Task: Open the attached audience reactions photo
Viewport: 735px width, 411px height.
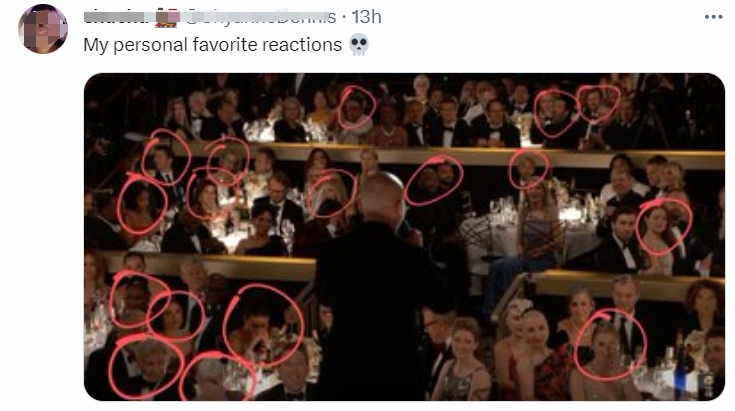Action: tap(404, 237)
